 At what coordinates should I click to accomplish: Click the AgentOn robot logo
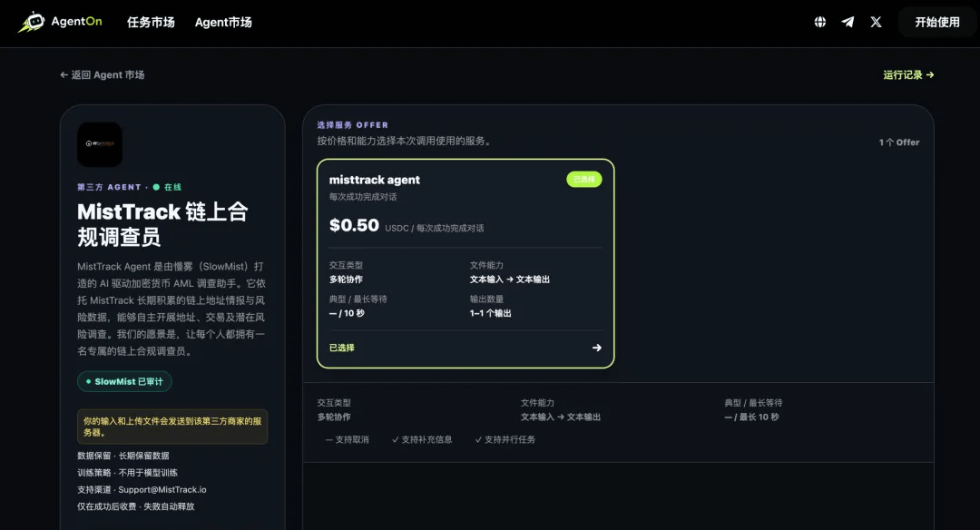point(31,22)
